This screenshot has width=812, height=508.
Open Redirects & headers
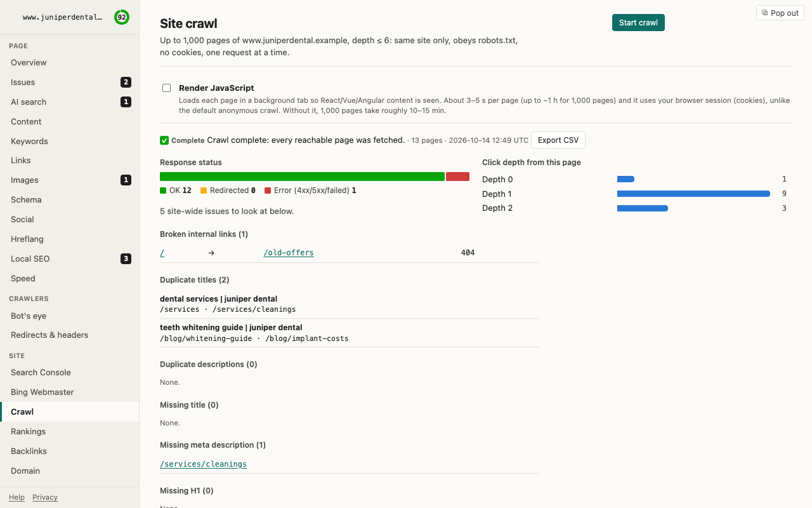tap(70, 335)
